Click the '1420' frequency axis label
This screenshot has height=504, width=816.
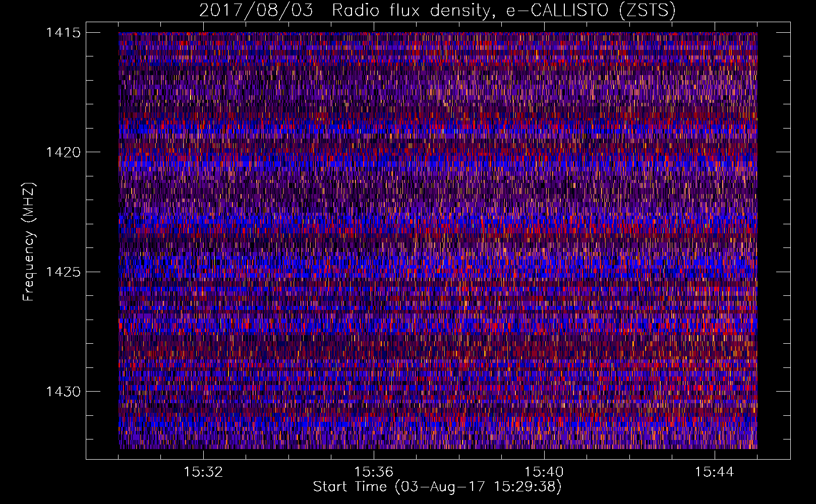(x=63, y=152)
